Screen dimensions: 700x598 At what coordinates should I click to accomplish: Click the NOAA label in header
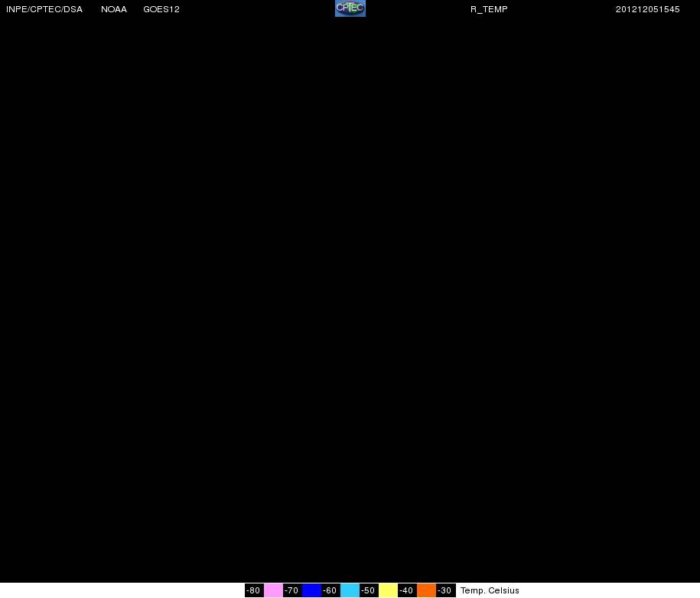point(114,9)
